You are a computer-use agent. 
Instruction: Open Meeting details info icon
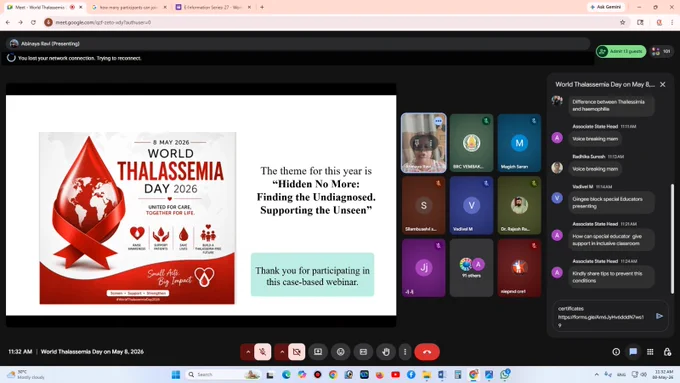616,352
